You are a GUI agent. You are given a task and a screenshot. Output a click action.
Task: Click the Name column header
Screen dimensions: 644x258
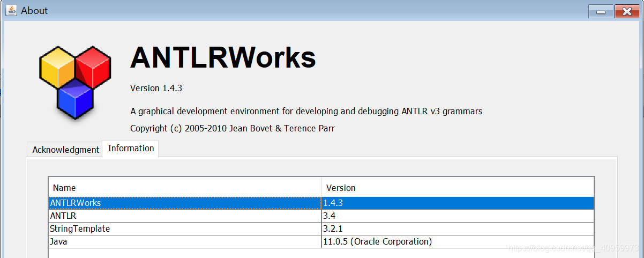(185, 188)
